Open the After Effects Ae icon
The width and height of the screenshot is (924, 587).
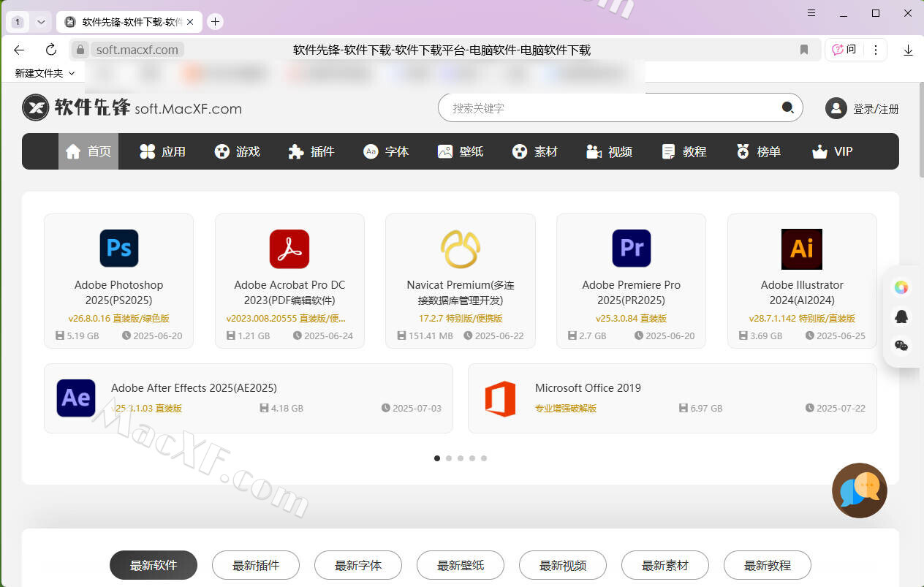pyautogui.click(x=76, y=398)
